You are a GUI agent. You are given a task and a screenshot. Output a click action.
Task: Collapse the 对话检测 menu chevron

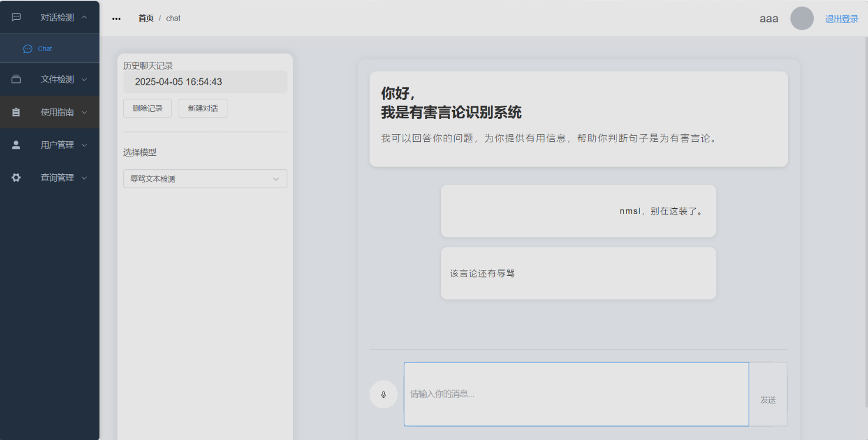pos(84,17)
